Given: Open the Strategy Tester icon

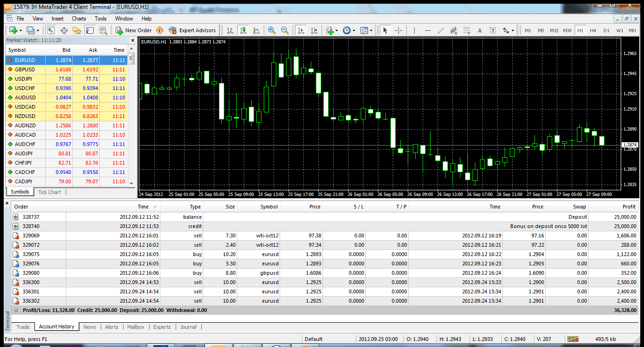Looking at the screenshot, I should 103,30.
